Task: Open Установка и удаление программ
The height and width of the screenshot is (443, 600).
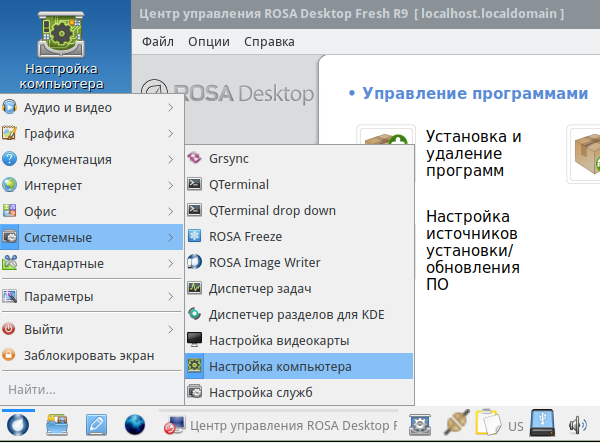Action: click(474, 153)
